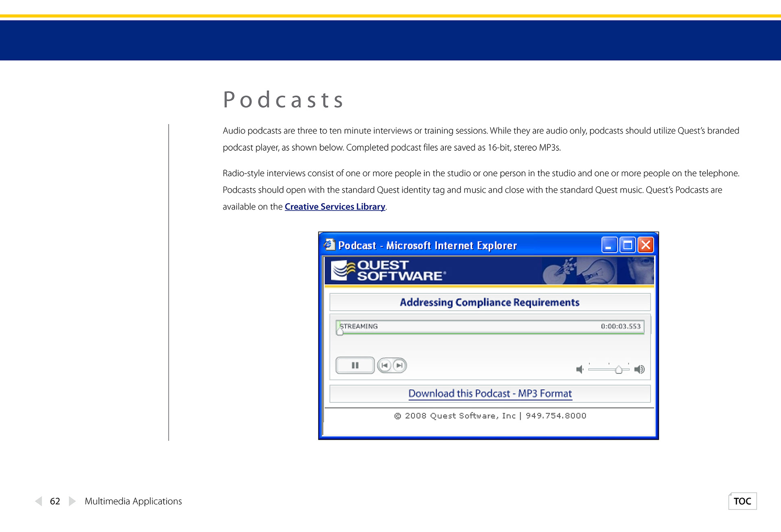Click the Addressing Compliance Requirements title

click(x=489, y=302)
